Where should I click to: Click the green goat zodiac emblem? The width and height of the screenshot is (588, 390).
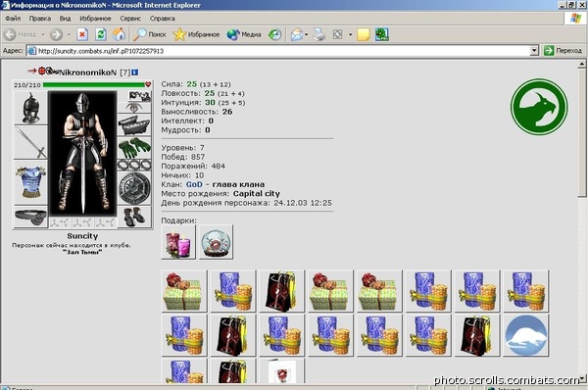pos(539,107)
